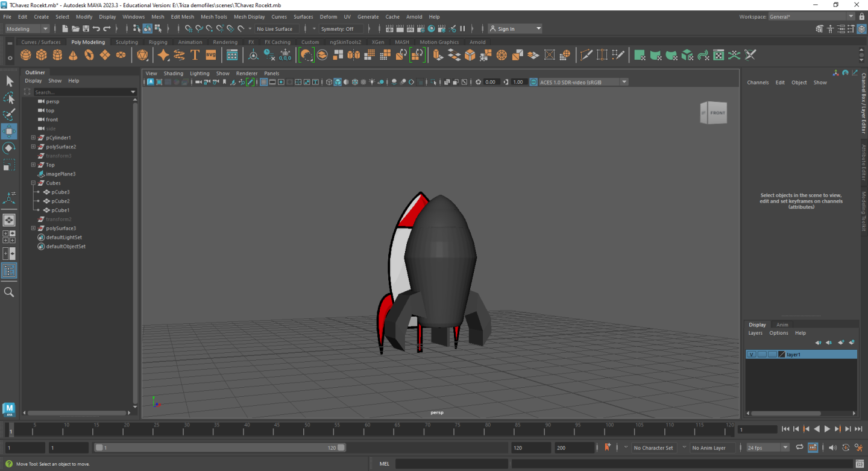The height and width of the screenshot is (471, 868).
Task: Click the No Live Surface field
Action: click(x=277, y=29)
